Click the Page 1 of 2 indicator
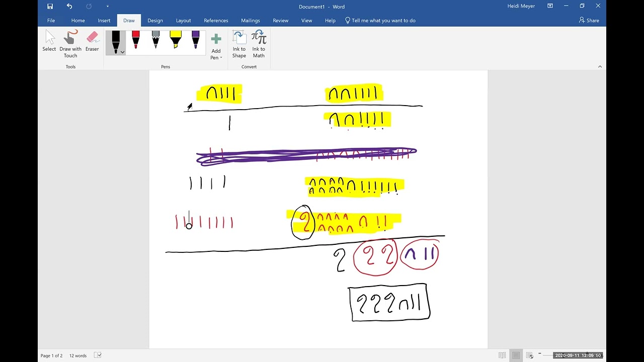Screen dimensions: 644x362 (52, 355)
